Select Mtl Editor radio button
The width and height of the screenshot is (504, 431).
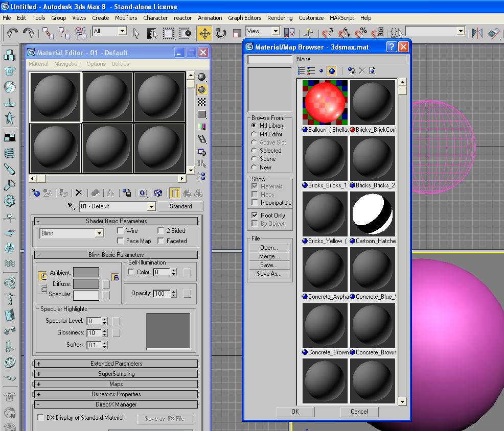(x=254, y=134)
